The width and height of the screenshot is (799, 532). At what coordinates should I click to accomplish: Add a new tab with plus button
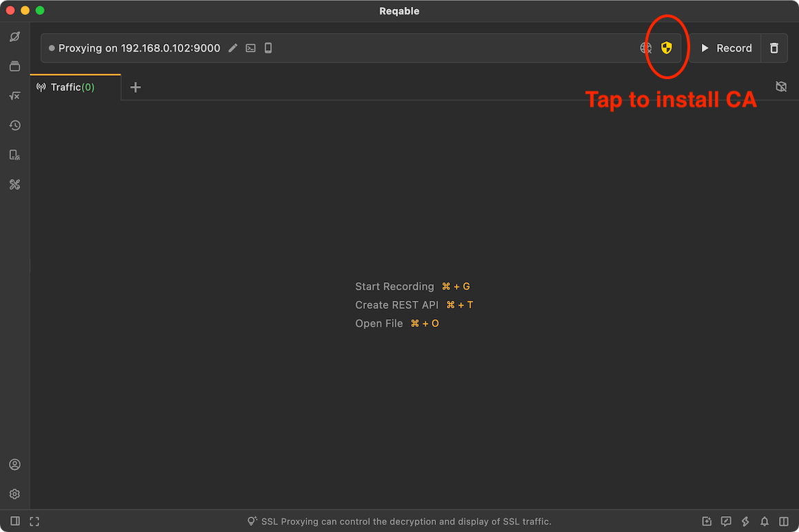coord(135,87)
